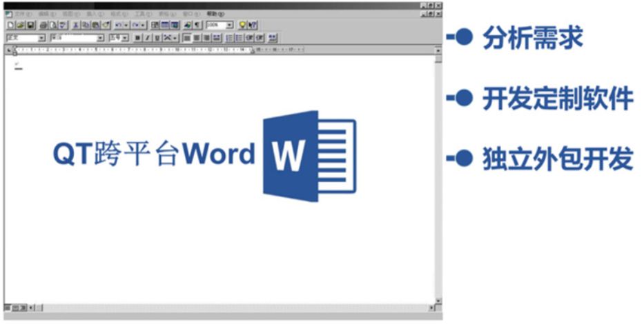This screenshot has width=644, height=324.
Task: Toggle Bold formatting
Action: tap(138, 37)
